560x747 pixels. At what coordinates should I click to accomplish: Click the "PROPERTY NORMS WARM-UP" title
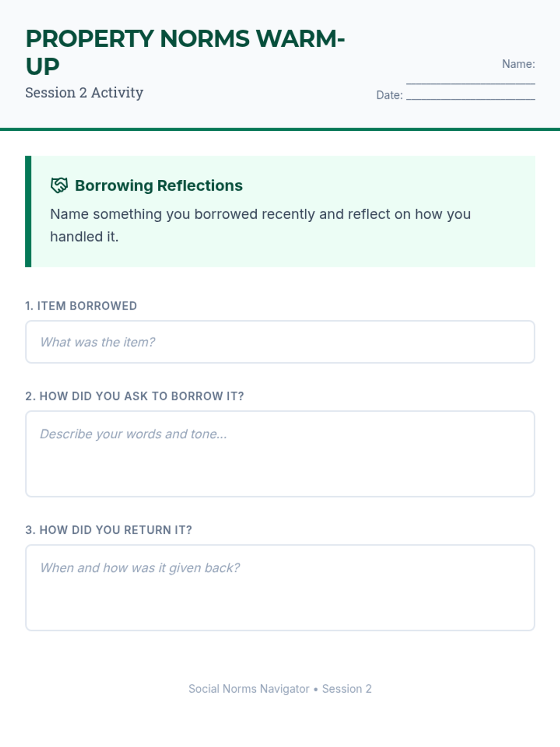pyautogui.click(x=185, y=52)
